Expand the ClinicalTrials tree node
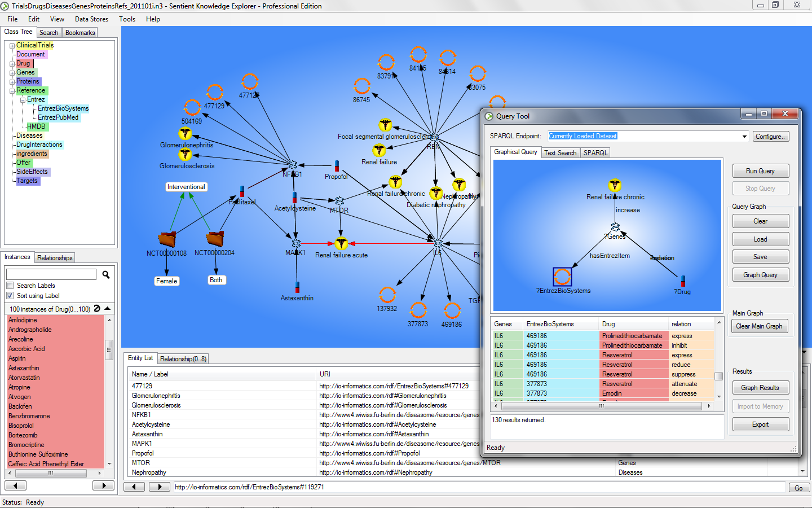The width and height of the screenshot is (812, 508). point(12,46)
